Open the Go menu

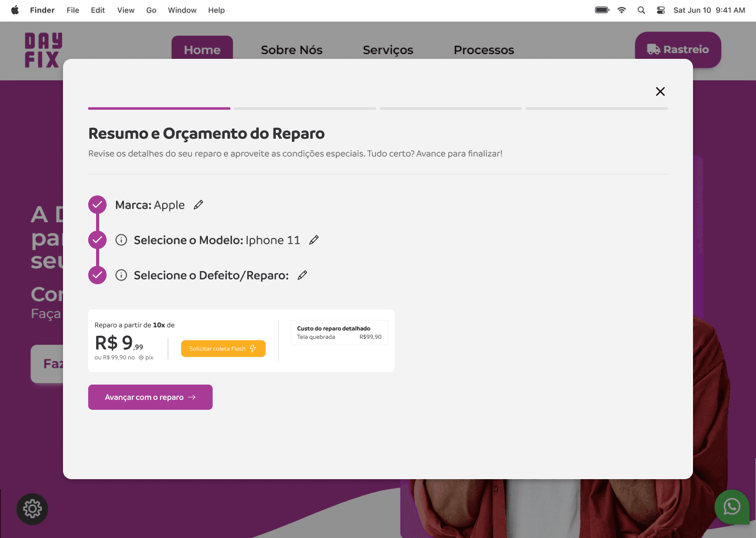click(x=151, y=10)
